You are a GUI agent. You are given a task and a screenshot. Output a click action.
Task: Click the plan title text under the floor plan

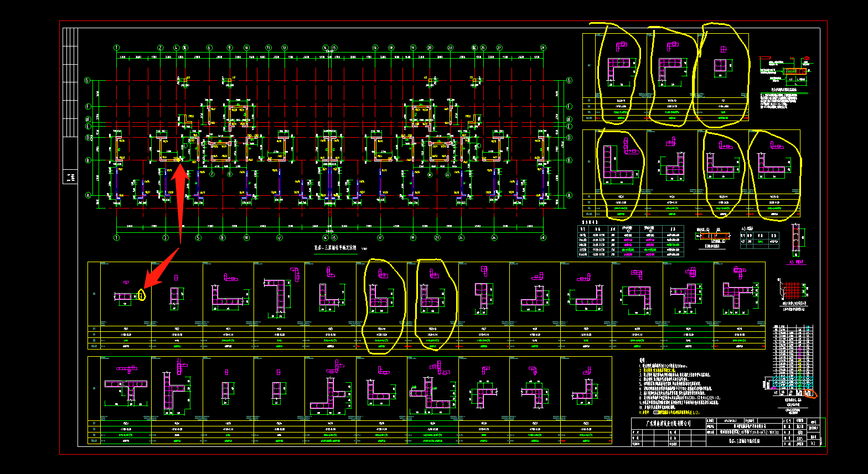coord(336,249)
